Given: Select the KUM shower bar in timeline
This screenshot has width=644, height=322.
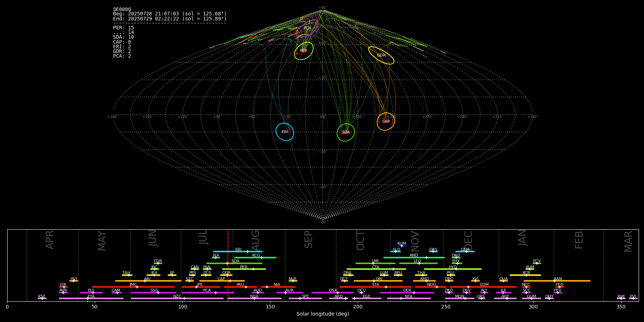Looking at the screenshot, I should coord(402,246).
